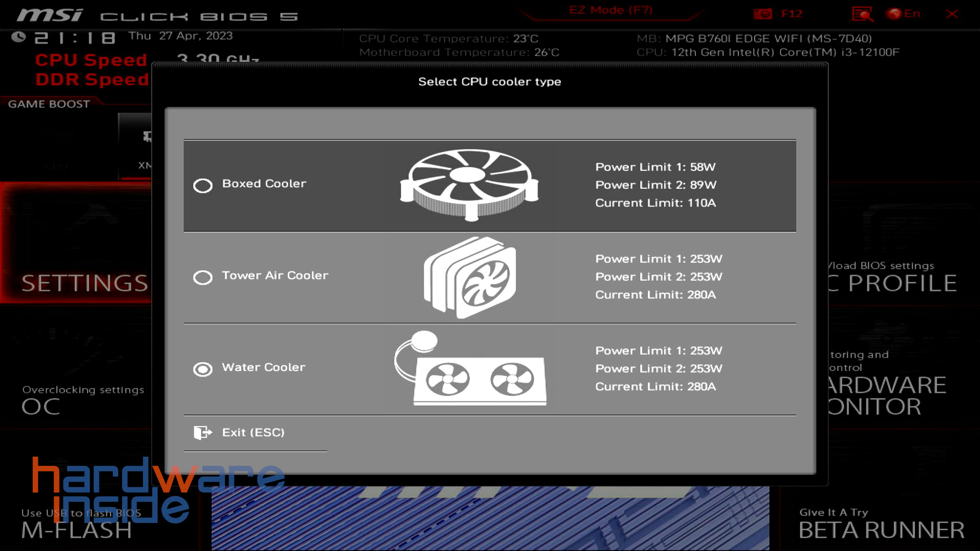This screenshot has width=980, height=551.
Task: Click the F12 screenshot camera icon
Action: click(763, 14)
